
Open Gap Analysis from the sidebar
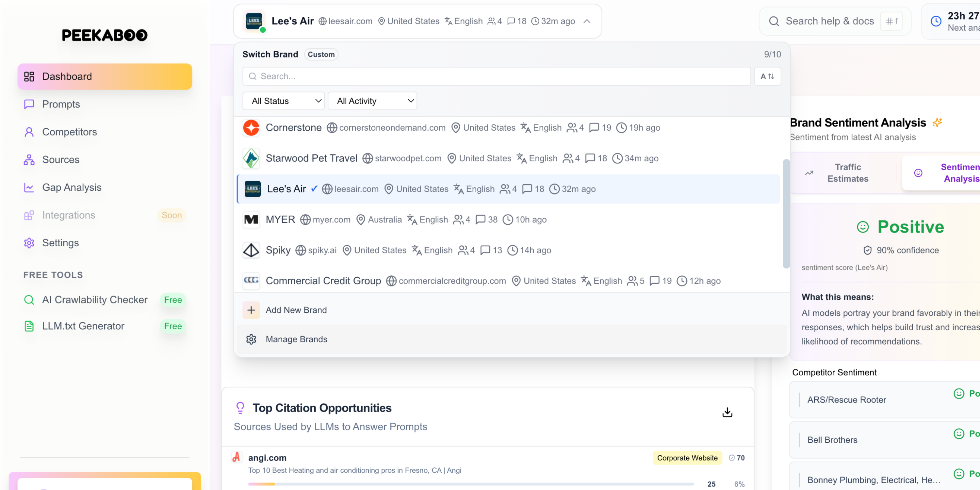point(105,188)
